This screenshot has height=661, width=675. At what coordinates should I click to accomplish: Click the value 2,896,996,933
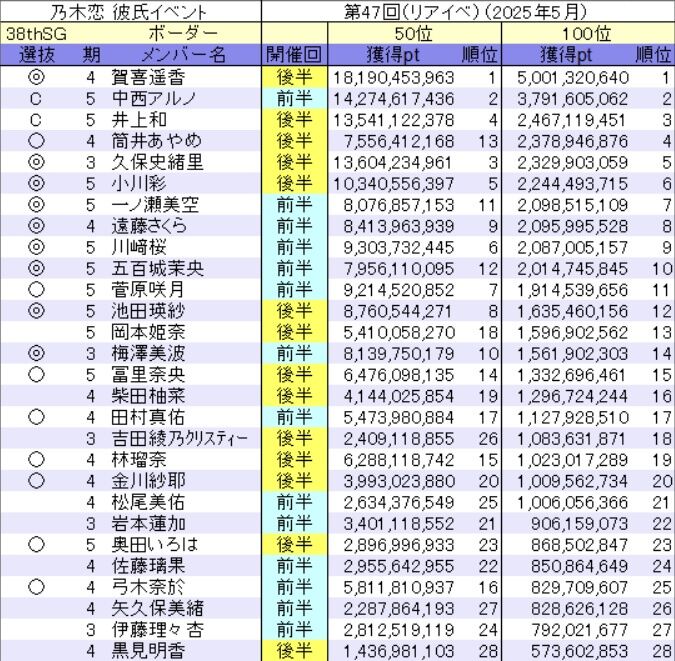(399, 545)
